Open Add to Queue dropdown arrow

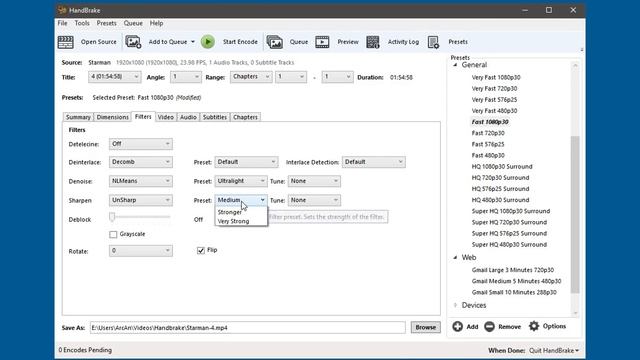tap(193, 42)
